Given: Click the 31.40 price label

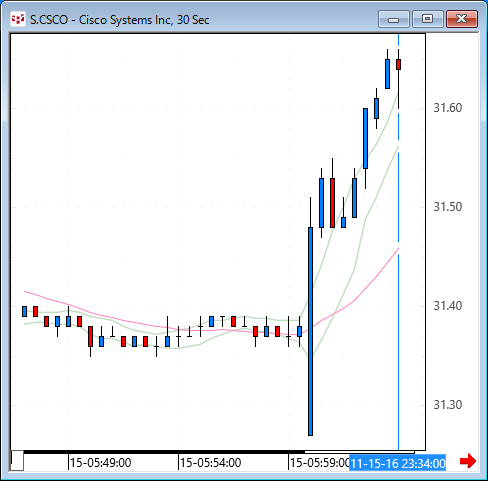Looking at the screenshot, I should (448, 306).
